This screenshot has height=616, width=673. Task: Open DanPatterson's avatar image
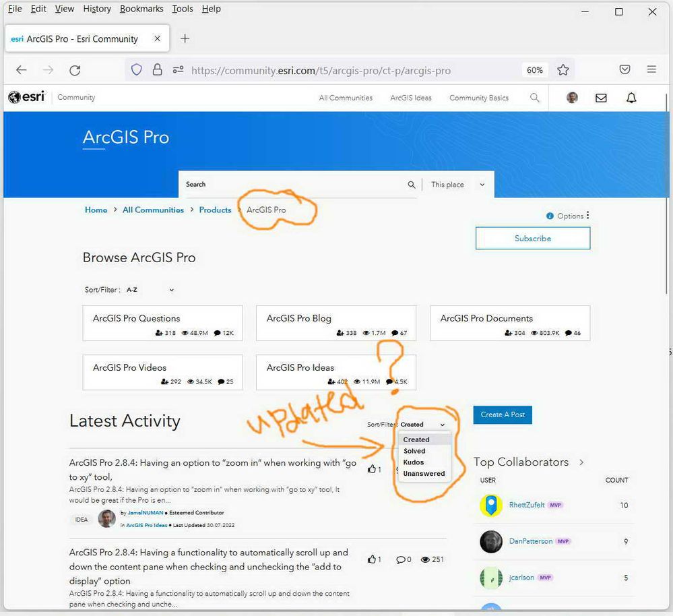pos(491,541)
